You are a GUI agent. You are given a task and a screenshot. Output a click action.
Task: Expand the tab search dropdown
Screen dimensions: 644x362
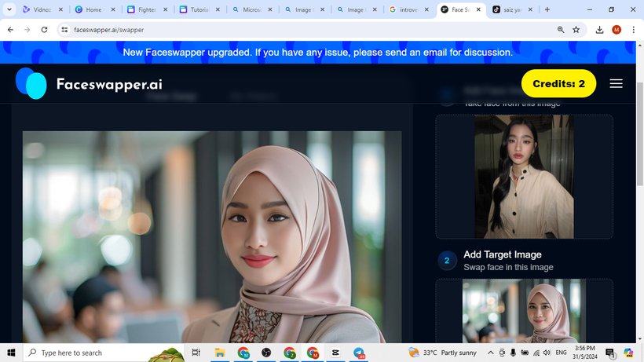tap(9, 9)
